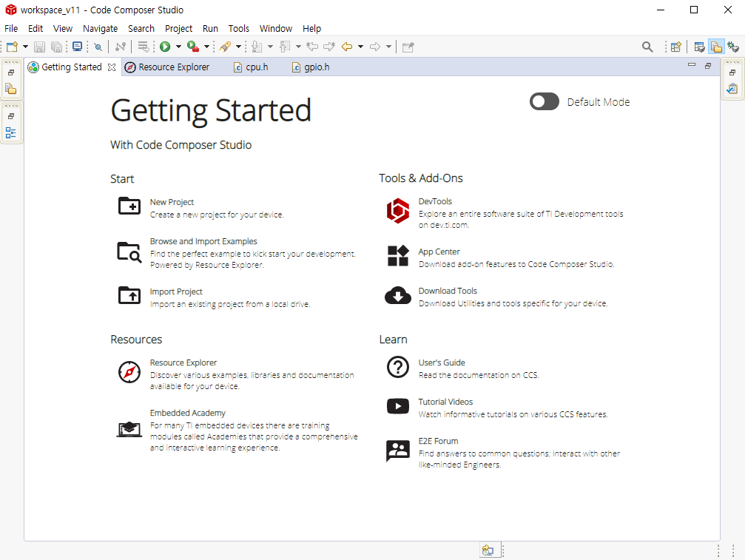Open the Project Explorer icon in left trim
Screen dimensions: 745x560
click(x=11, y=89)
